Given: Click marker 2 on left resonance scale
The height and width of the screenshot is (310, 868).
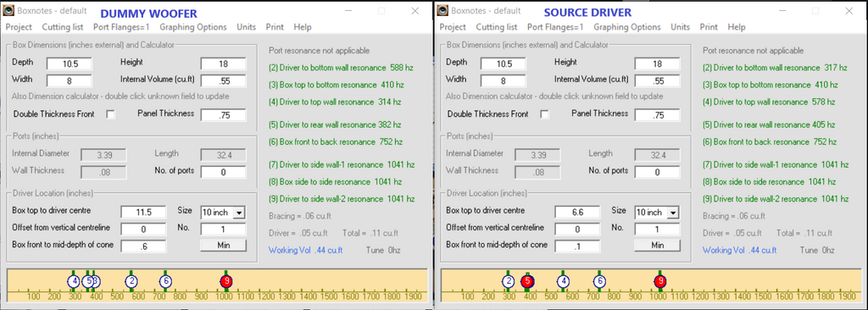Looking at the screenshot, I should (x=131, y=281).
